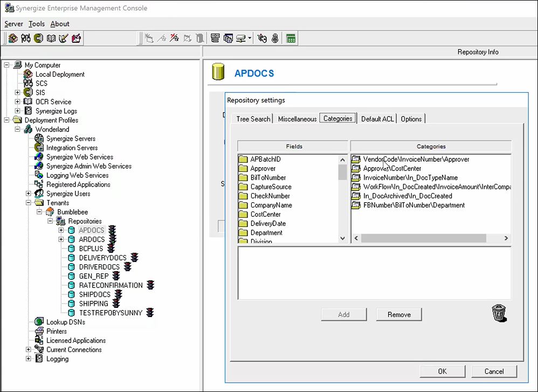Expand the ARDOCS repository node

click(61, 239)
